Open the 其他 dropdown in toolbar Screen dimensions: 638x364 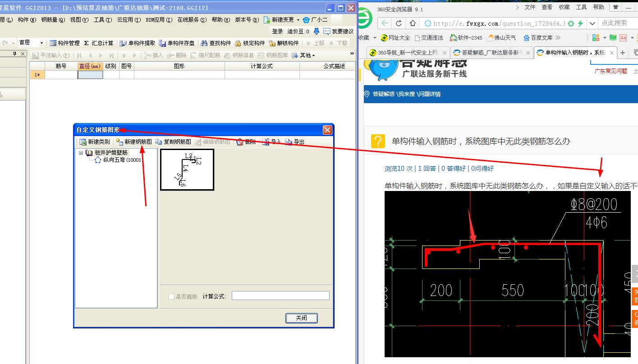point(303,55)
